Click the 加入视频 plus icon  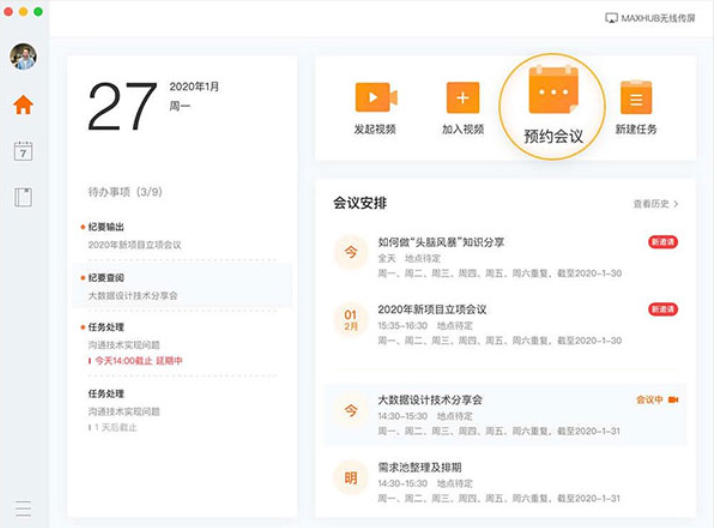[x=463, y=97]
